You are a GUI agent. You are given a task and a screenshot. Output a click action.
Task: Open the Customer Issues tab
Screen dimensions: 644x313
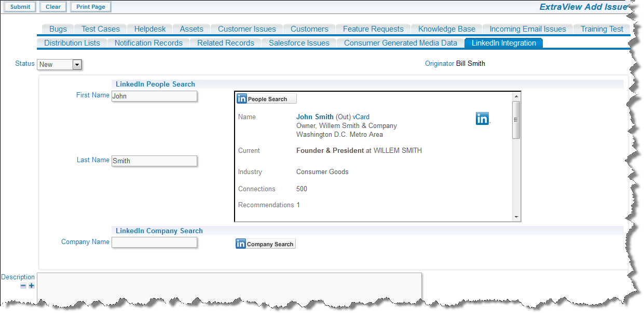(247, 29)
